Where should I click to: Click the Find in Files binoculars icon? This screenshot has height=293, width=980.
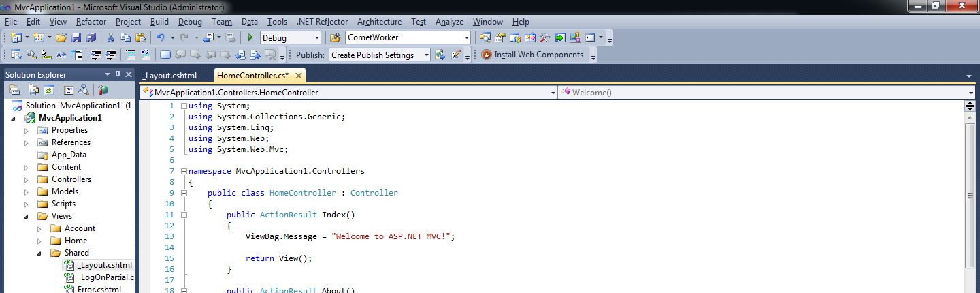335,37
